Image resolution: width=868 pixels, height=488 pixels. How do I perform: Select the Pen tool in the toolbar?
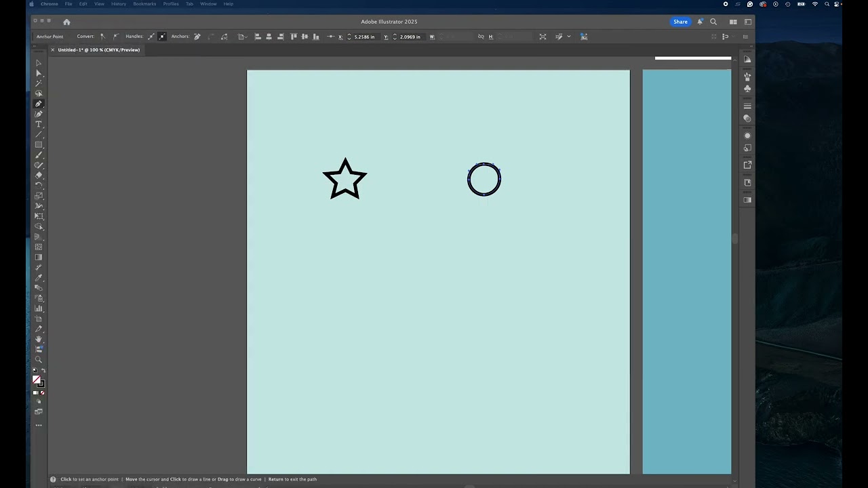[x=39, y=104]
